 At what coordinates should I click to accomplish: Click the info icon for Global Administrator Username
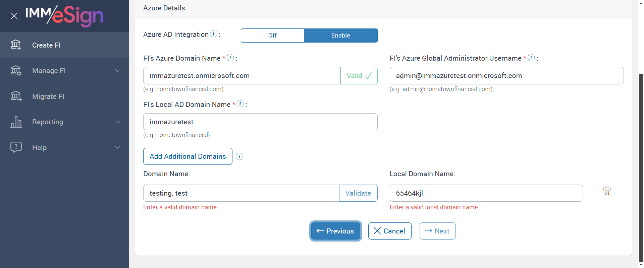[531, 58]
